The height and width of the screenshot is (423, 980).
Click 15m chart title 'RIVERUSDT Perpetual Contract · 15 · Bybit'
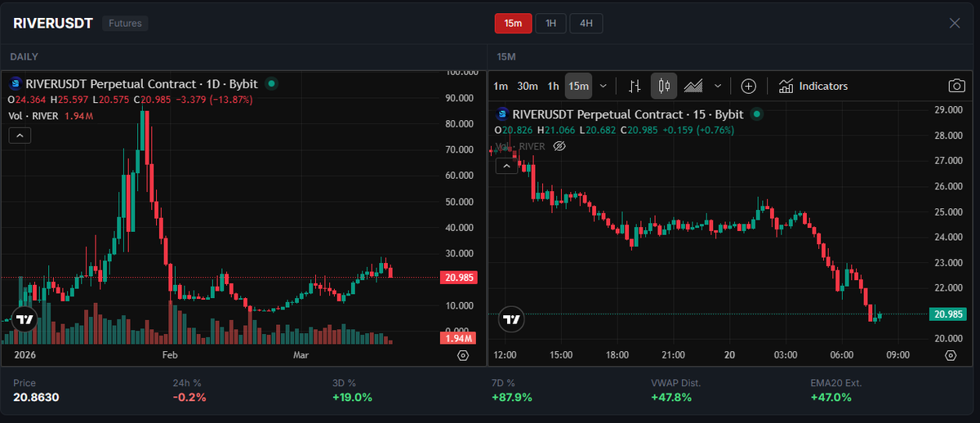(628, 114)
